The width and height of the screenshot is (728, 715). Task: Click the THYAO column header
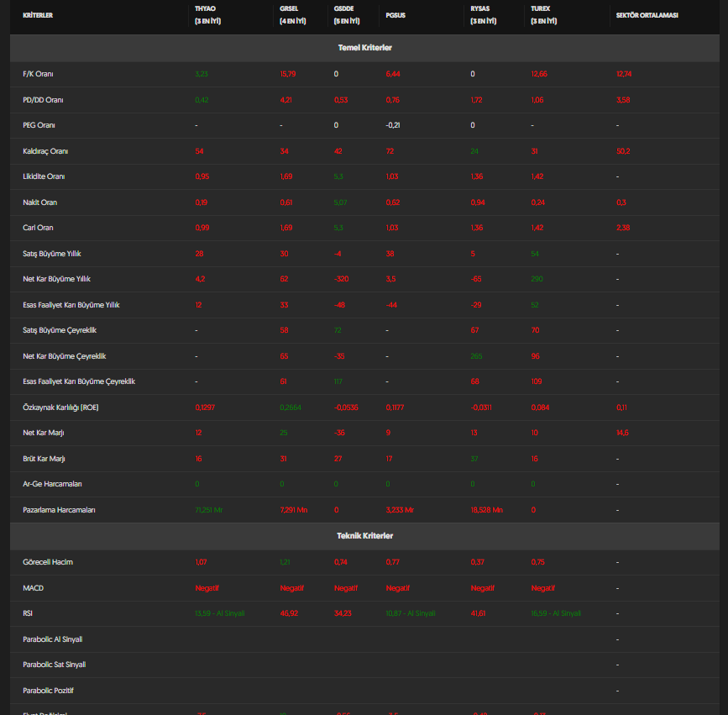pyautogui.click(x=207, y=15)
